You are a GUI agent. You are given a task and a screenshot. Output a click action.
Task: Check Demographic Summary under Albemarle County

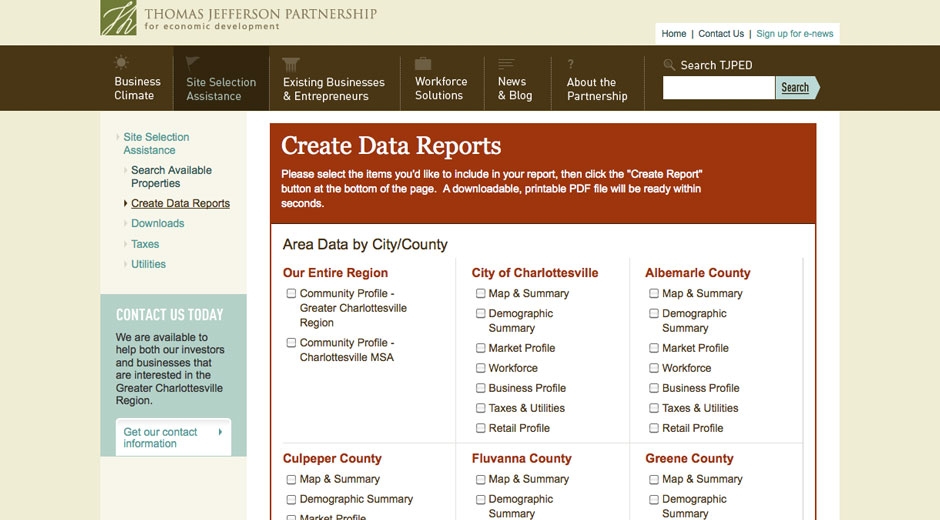coord(654,313)
